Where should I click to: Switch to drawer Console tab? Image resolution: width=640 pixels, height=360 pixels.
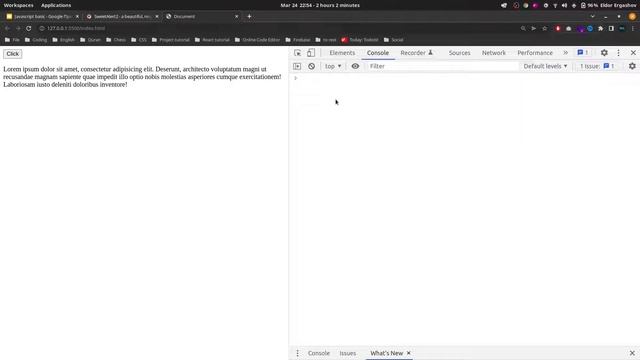(319, 353)
